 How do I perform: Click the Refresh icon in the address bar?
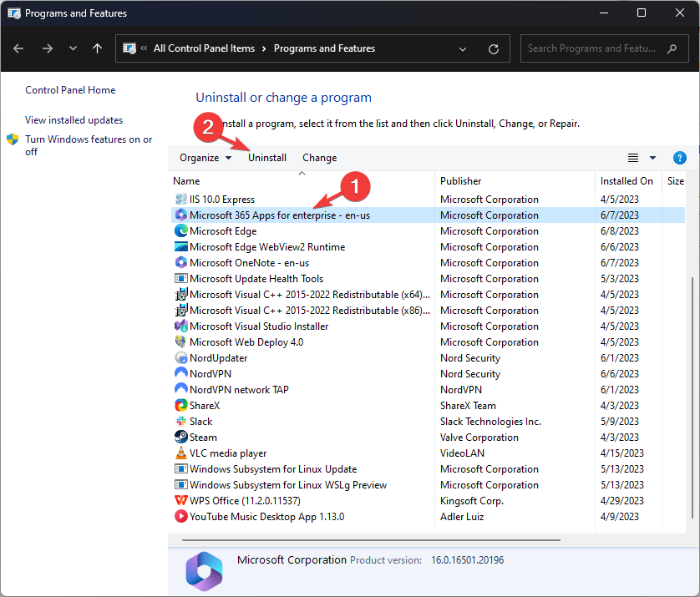[494, 48]
